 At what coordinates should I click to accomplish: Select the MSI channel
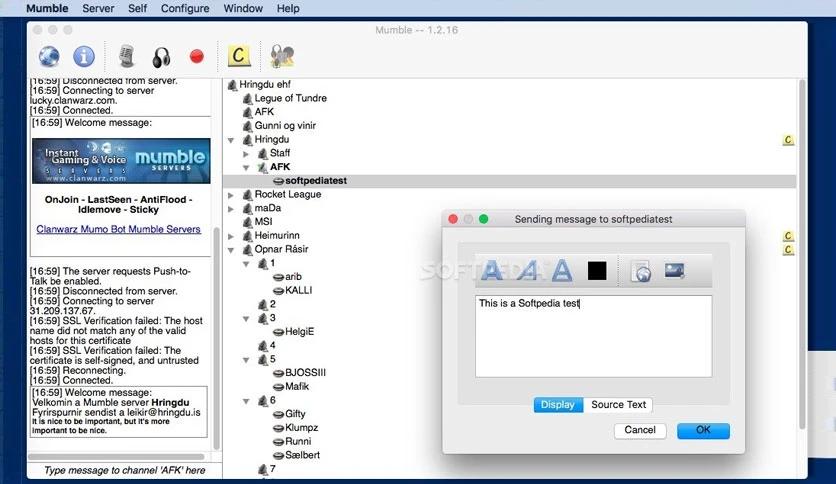click(x=263, y=222)
